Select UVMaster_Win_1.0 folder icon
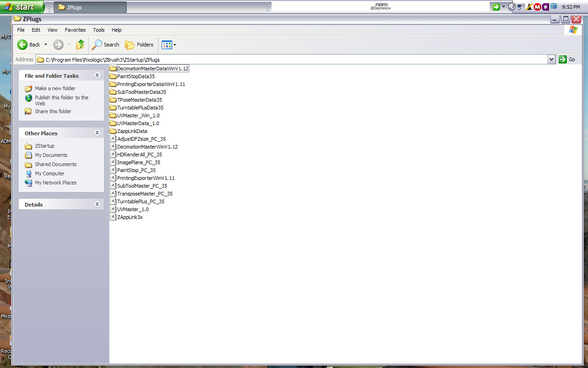 (x=113, y=115)
